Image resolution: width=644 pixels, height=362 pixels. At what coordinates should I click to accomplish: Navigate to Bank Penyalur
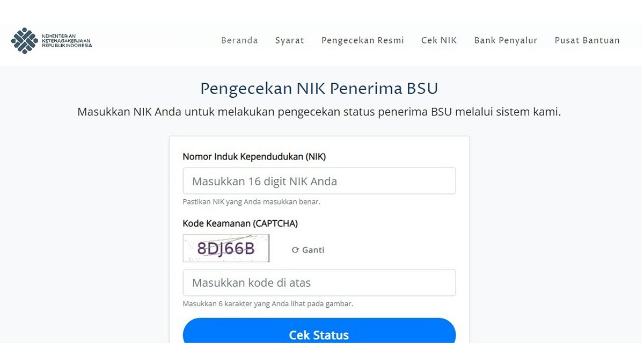click(x=505, y=40)
